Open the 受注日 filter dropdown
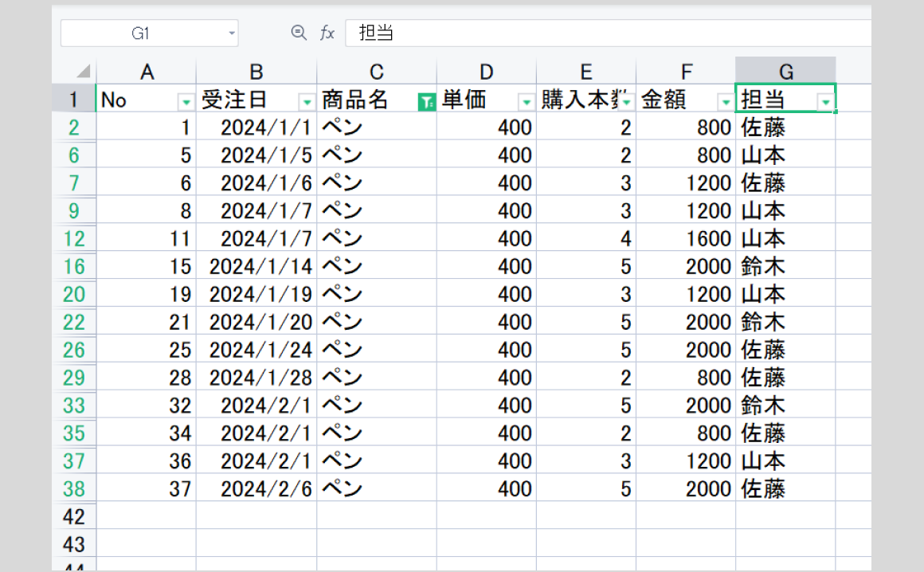 point(307,103)
